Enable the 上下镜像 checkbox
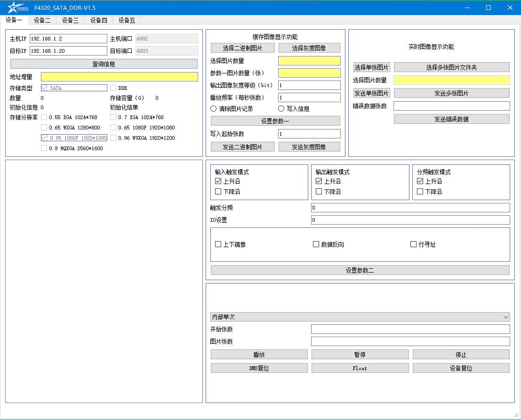Viewport: 521px width, 420px height. click(x=218, y=244)
